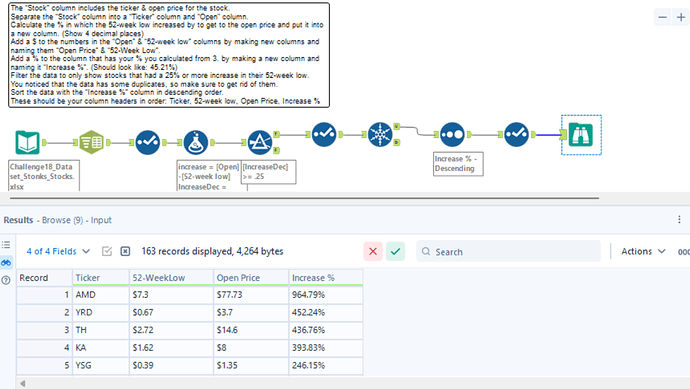Viewport: 690px width, 389px height.
Task: Click the 964.79% cell
Action: coord(326,295)
